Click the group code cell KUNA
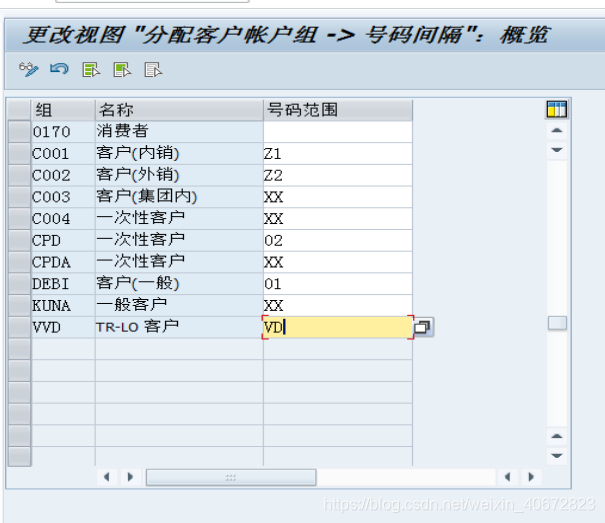Viewport: 605px width, 523px height. [x=63, y=305]
